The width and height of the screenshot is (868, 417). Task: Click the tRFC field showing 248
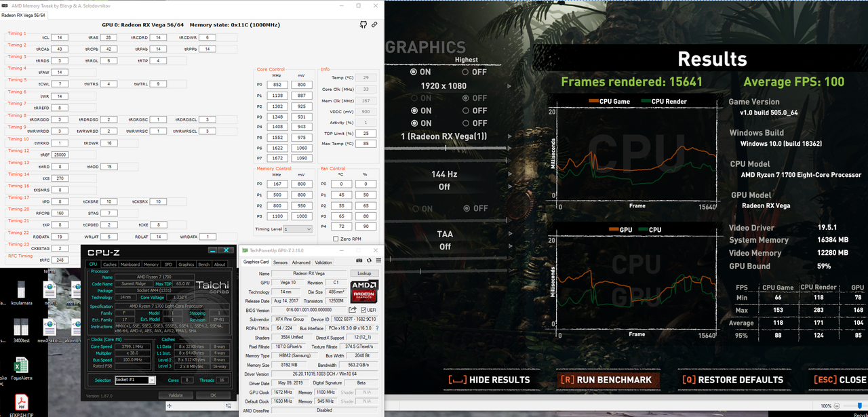tap(60, 260)
